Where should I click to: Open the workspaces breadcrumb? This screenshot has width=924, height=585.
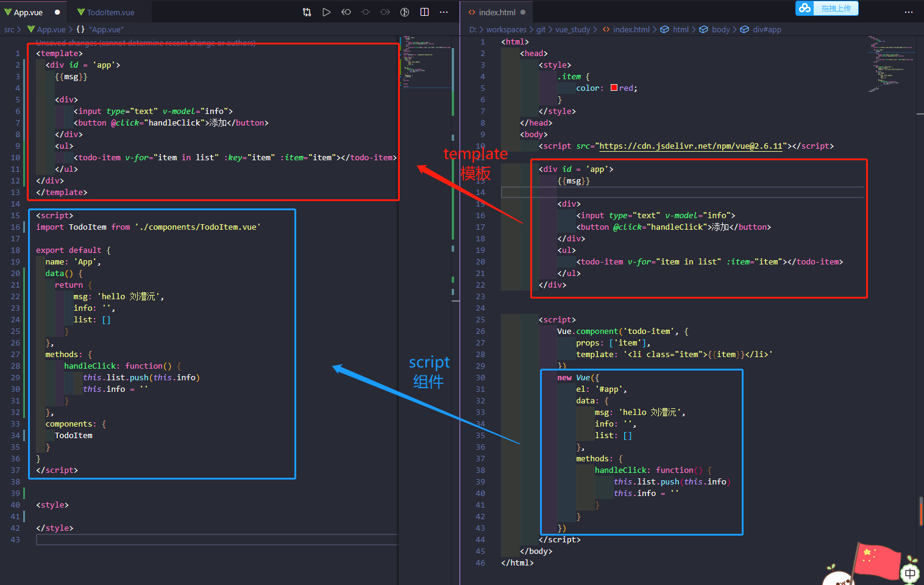pos(506,29)
